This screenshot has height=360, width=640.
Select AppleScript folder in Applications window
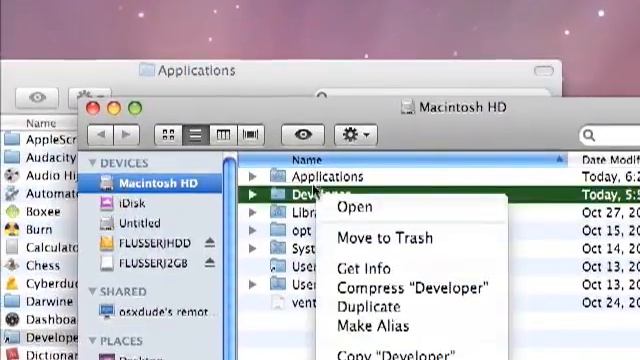(51, 140)
